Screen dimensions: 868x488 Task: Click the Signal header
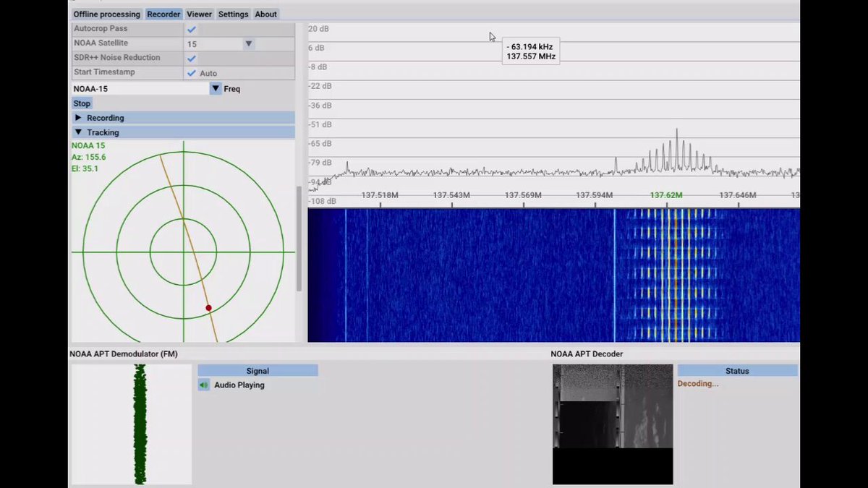[258, 371]
